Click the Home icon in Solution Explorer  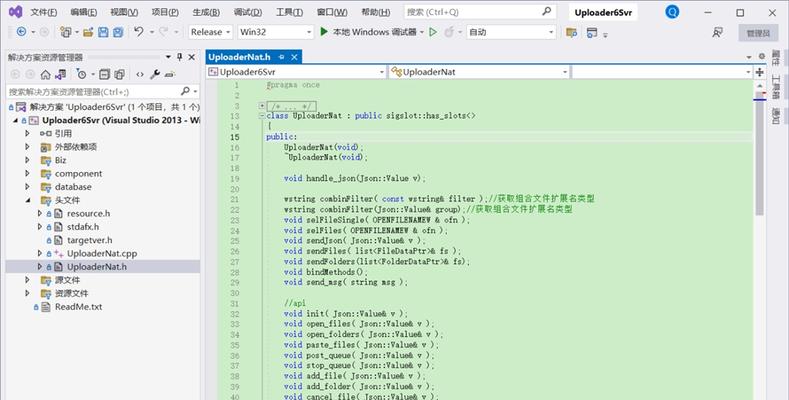pyautogui.click(x=46, y=74)
